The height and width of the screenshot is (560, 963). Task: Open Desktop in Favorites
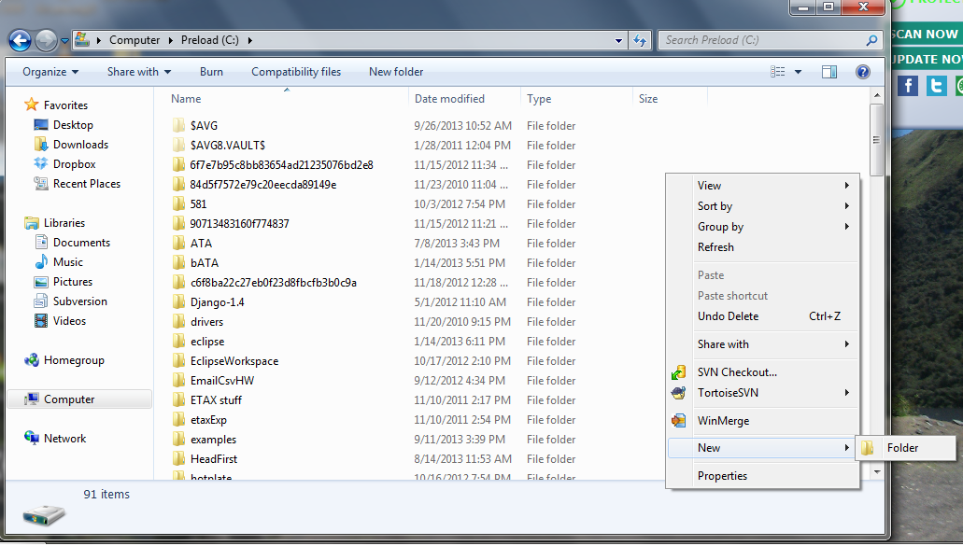pyautogui.click(x=73, y=125)
